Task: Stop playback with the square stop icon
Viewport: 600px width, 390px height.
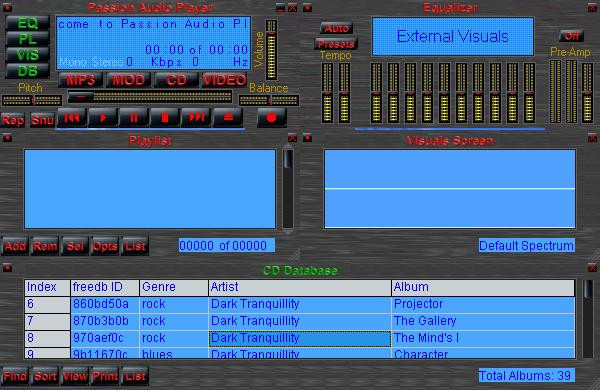Action: coord(165,117)
